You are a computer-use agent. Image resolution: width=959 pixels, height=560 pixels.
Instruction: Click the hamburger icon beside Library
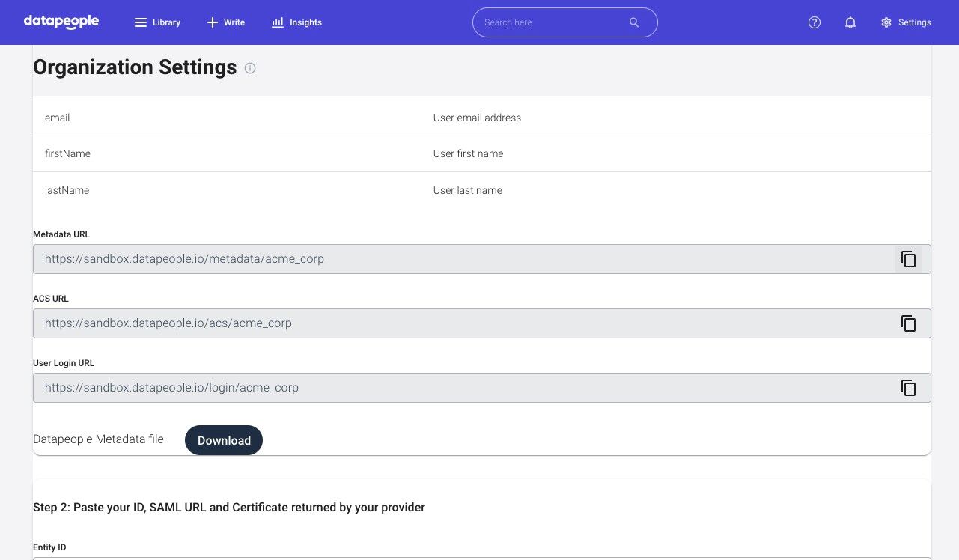[x=141, y=22]
